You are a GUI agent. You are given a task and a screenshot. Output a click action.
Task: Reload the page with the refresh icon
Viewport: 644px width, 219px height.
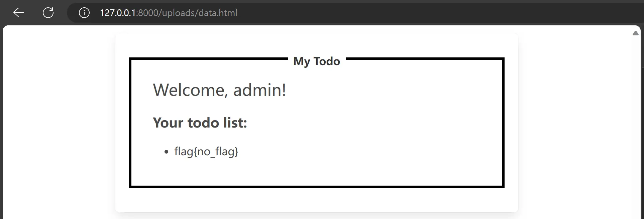[x=48, y=13]
